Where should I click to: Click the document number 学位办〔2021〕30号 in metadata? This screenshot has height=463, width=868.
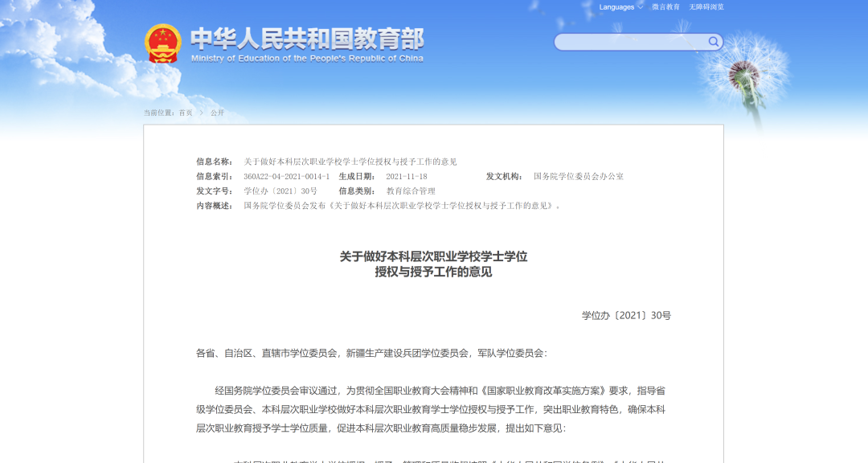click(280, 191)
